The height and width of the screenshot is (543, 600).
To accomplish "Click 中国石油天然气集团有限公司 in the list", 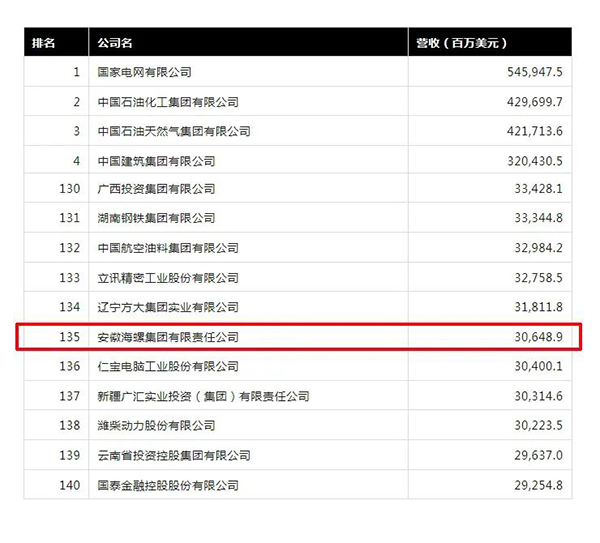I will coord(174,131).
